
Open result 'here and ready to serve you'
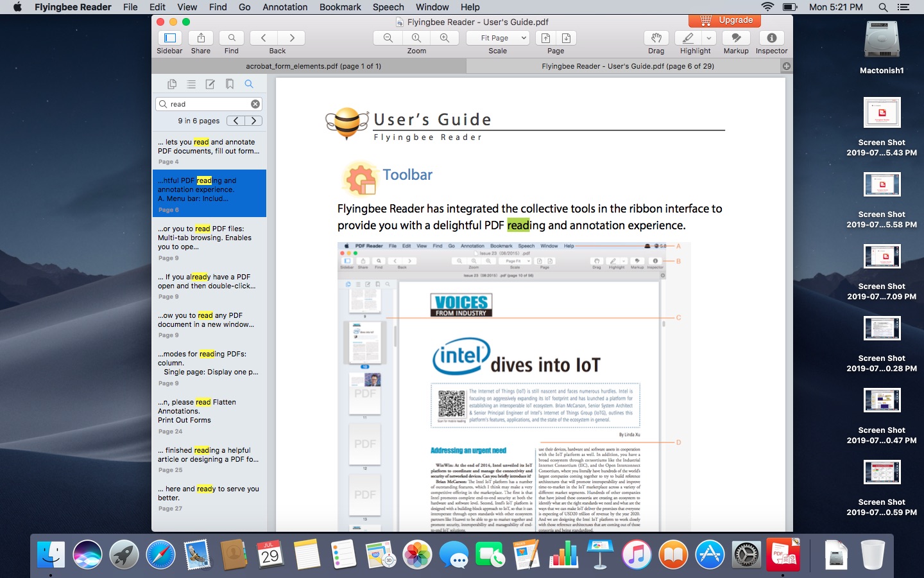tap(209, 498)
